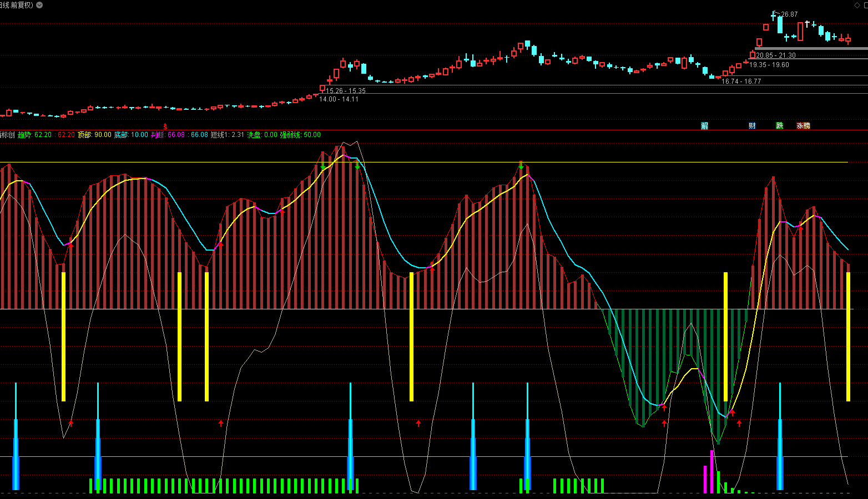Select the 14.00 - 14.11 gap label
The image size is (868, 499).
(339, 99)
